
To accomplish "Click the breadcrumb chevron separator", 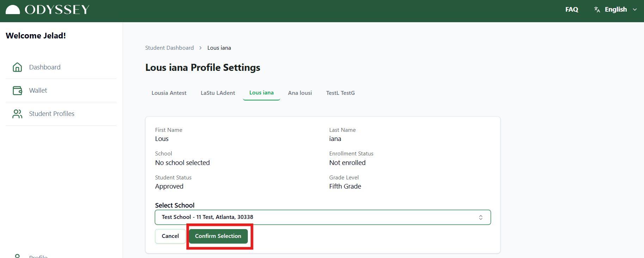I will [200, 48].
